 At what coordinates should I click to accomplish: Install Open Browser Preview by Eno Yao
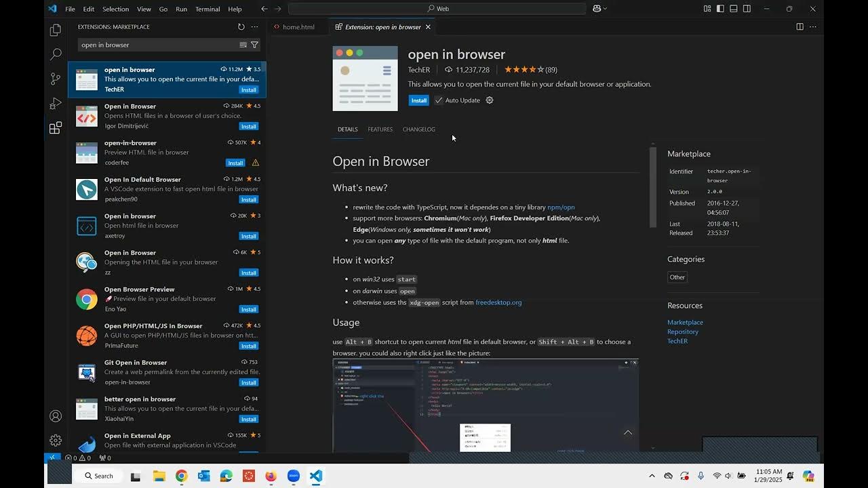(x=249, y=309)
